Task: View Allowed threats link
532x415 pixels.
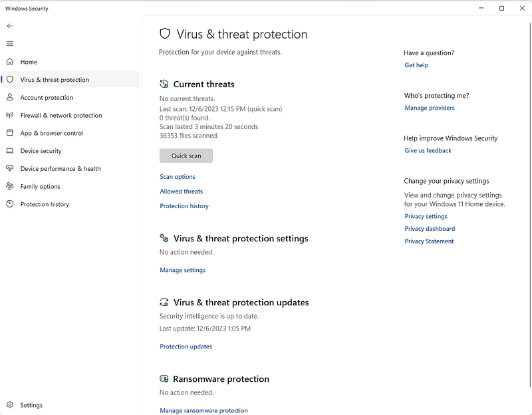Action: 181,192
